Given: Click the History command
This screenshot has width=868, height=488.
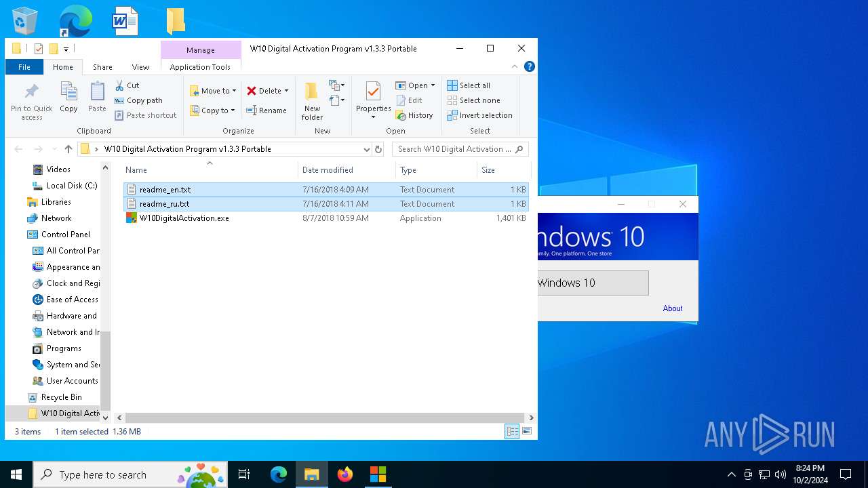Looking at the screenshot, I should point(414,115).
